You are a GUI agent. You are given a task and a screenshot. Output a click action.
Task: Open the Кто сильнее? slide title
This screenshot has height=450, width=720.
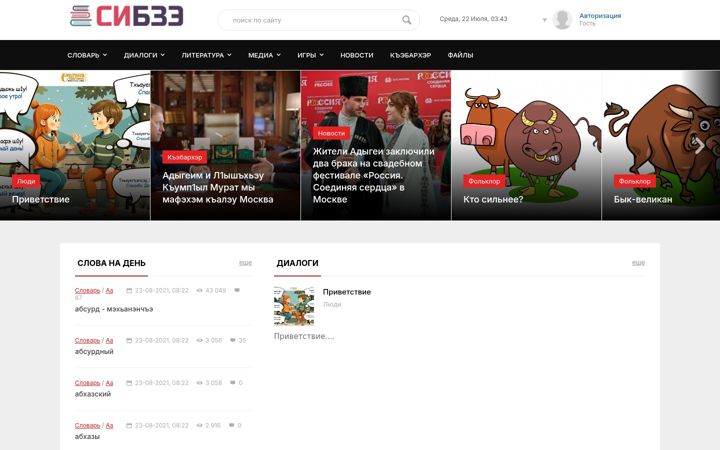point(493,199)
